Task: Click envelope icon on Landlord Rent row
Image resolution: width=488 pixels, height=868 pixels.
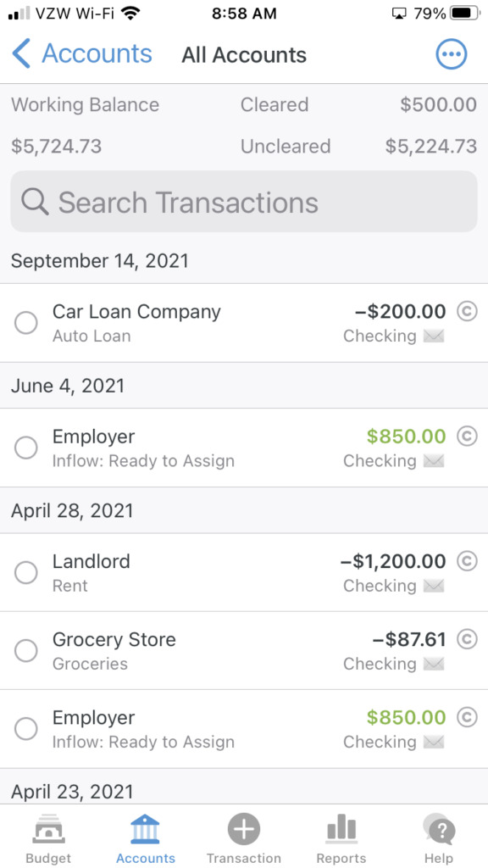Action: click(x=434, y=586)
